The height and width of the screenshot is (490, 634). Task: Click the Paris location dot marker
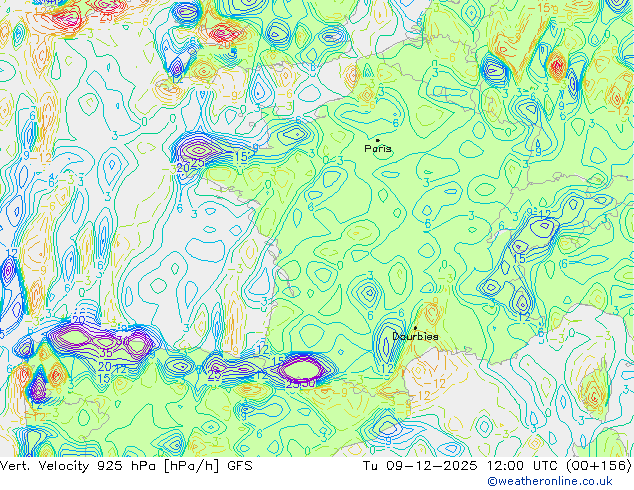tap(378, 140)
